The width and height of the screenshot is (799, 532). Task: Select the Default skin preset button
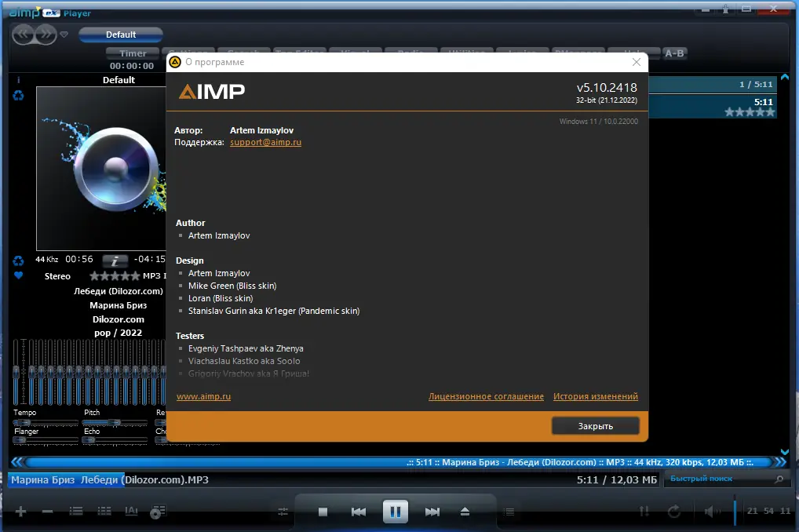tap(121, 35)
